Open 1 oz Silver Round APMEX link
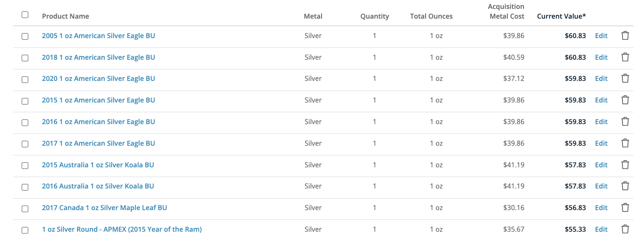Screen dimensions: 644x244 122,229
